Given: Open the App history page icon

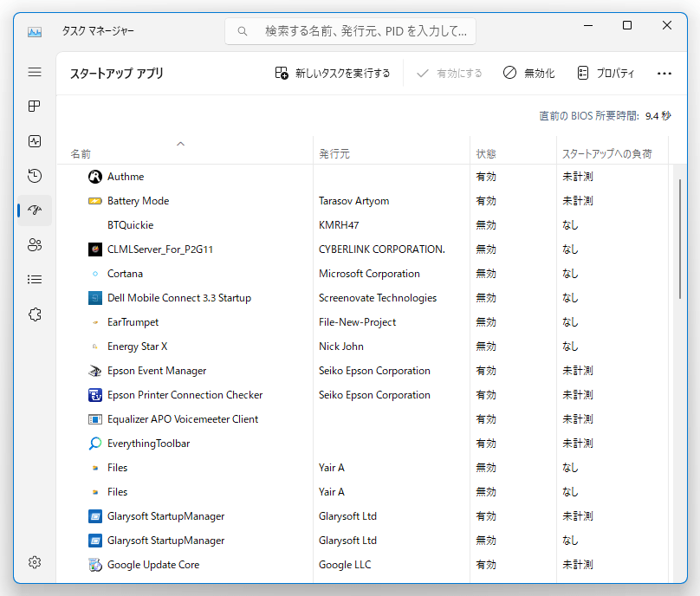Looking at the screenshot, I should (x=35, y=176).
